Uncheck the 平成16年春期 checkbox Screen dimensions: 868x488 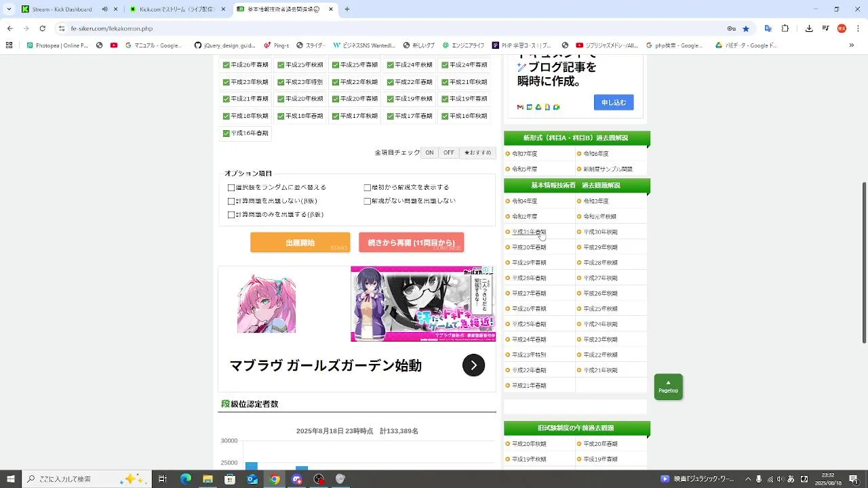click(x=226, y=134)
